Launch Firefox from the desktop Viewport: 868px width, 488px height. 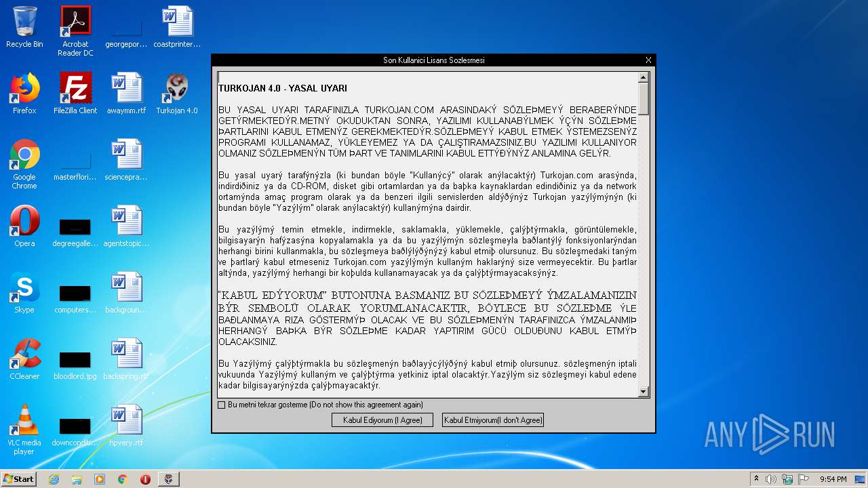pos(24,94)
